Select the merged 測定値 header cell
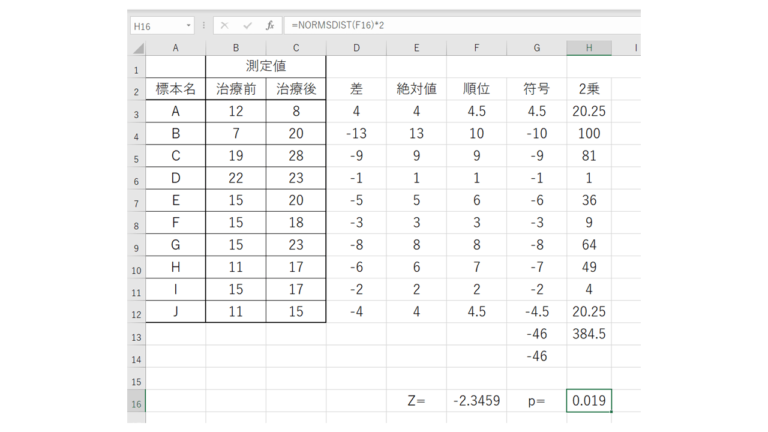Screen dimensions: 768x432 pyautogui.click(x=266, y=66)
